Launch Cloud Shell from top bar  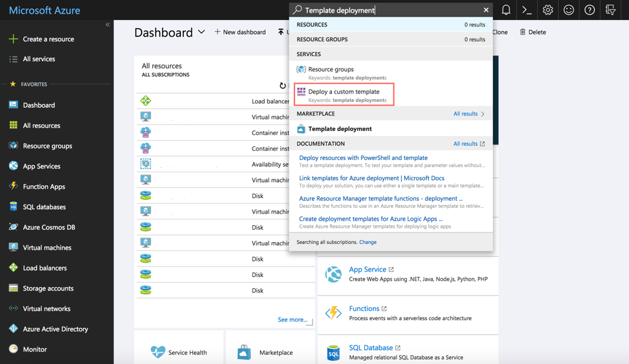527,10
